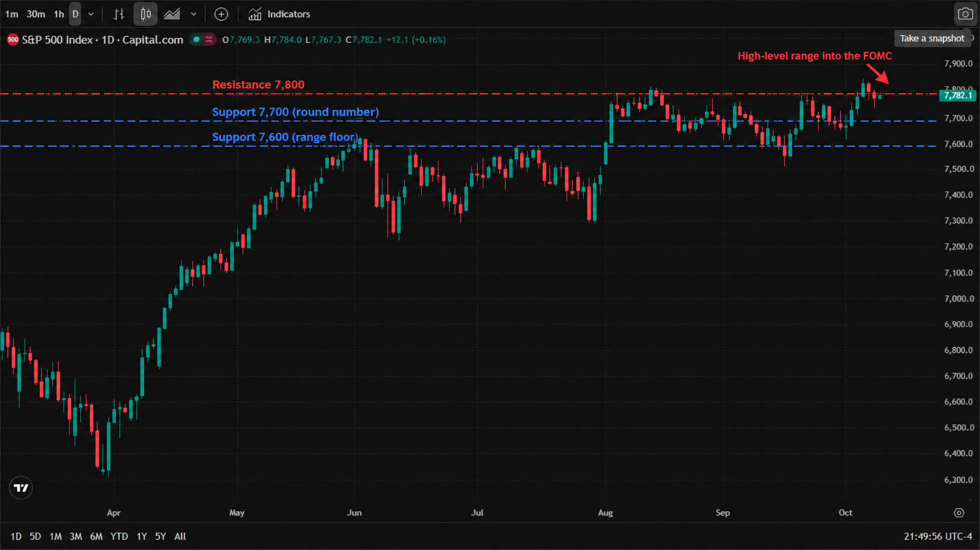Screen dimensions: 980x550
Task: Select the bars chart style icon
Action: [x=119, y=14]
